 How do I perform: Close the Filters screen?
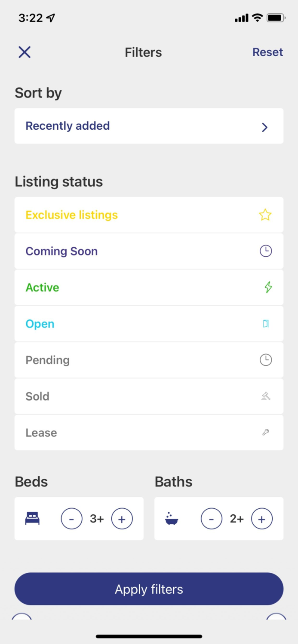(x=25, y=52)
